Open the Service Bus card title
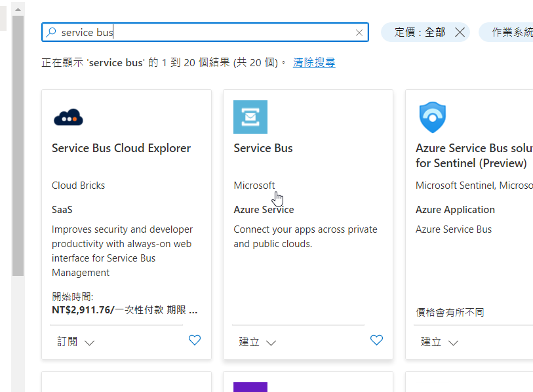Screen dimensions: 533x392 click(263, 148)
